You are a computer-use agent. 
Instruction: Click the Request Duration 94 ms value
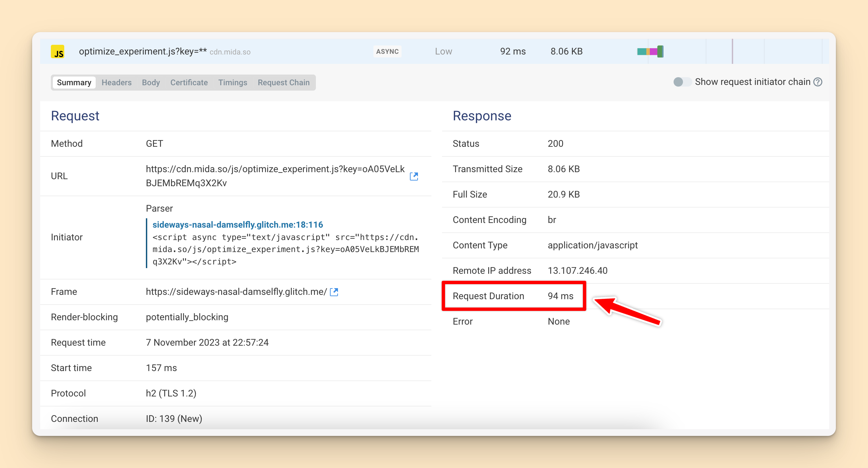coord(560,296)
